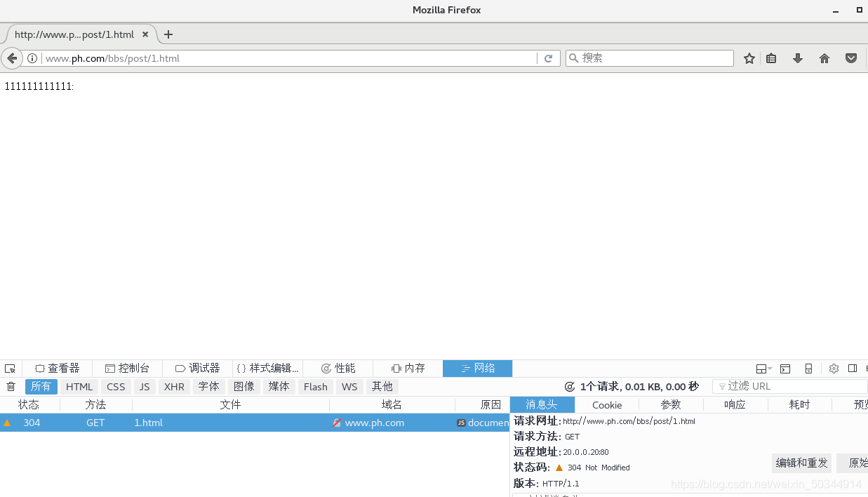Sort requests by 方法 column header
The height and width of the screenshot is (497, 868).
pos(95,405)
